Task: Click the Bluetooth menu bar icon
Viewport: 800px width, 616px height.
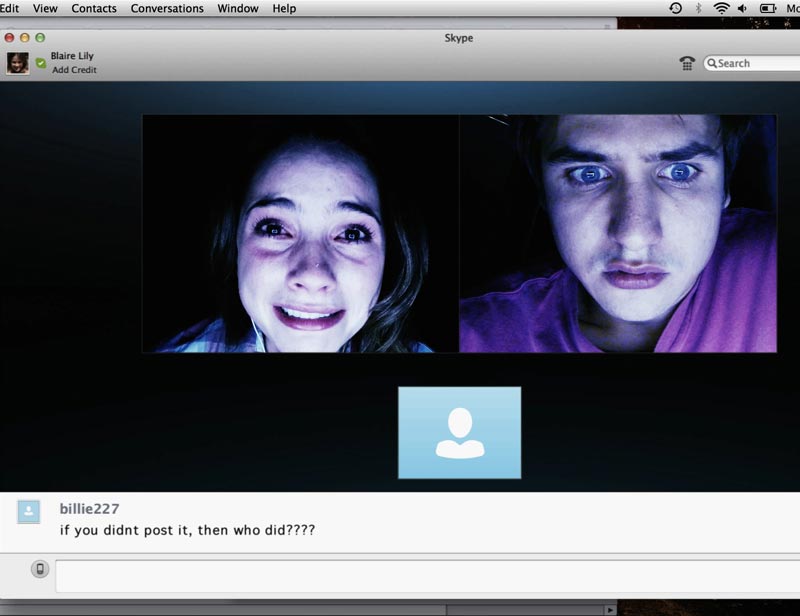Action: pos(698,8)
